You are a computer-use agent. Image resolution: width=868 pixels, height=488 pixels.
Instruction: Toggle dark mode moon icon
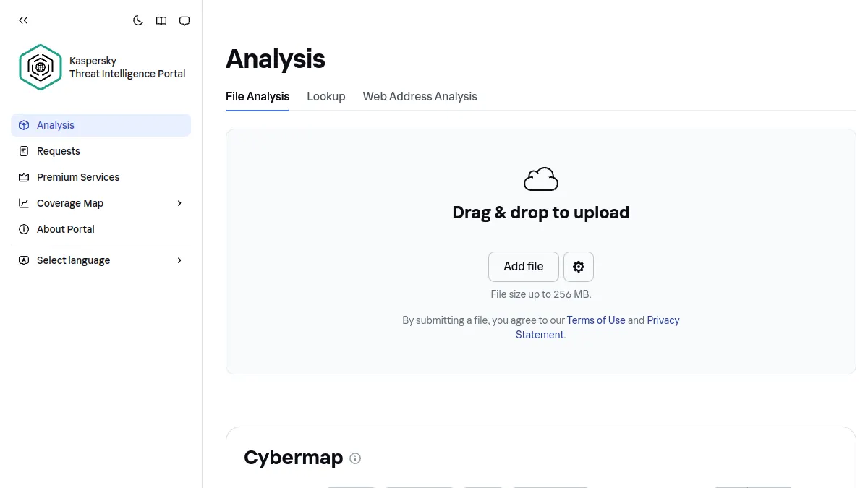(138, 20)
